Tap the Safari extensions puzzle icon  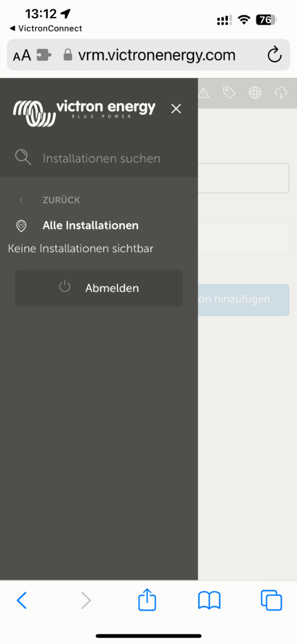coord(44,55)
